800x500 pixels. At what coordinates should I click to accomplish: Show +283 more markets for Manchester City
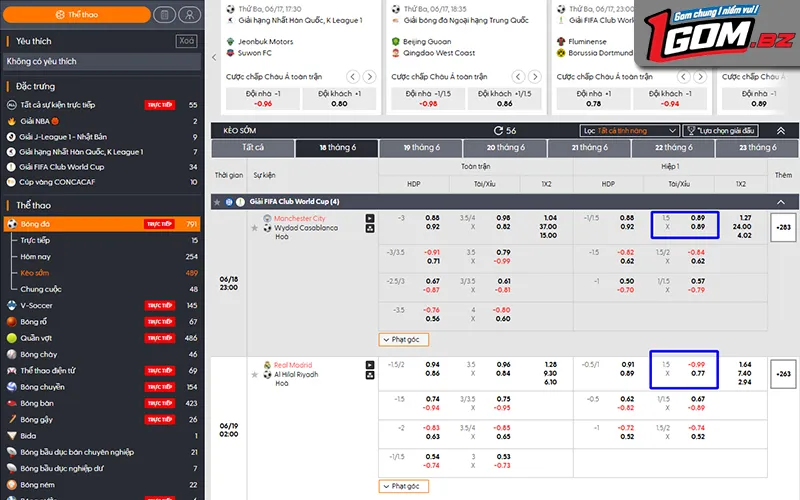tap(783, 228)
